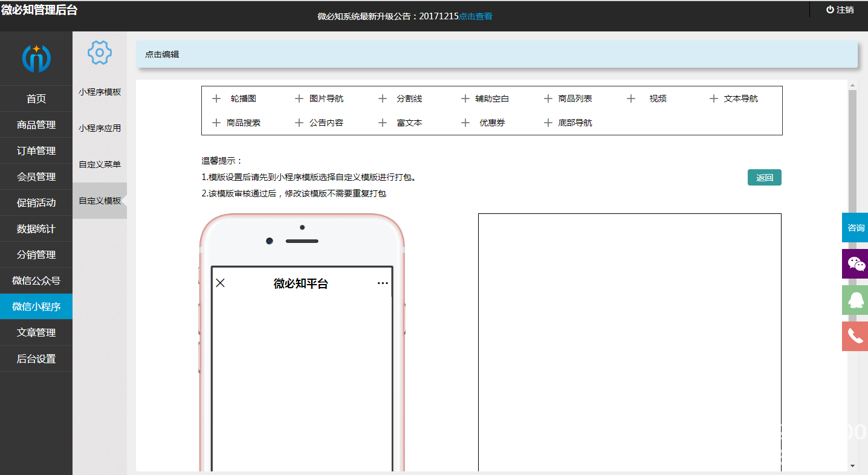Add a 商品搜索 component via plus icon
Image resolution: width=868 pixels, height=475 pixels.
pyautogui.click(x=216, y=123)
